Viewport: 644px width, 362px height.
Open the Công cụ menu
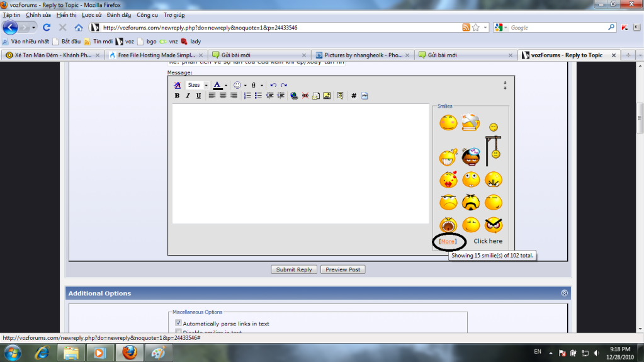click(x=147, y=15)
